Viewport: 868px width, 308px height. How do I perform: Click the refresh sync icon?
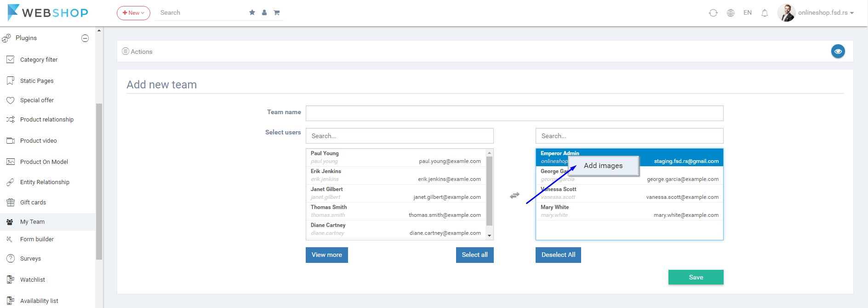[x=713, y=13]
